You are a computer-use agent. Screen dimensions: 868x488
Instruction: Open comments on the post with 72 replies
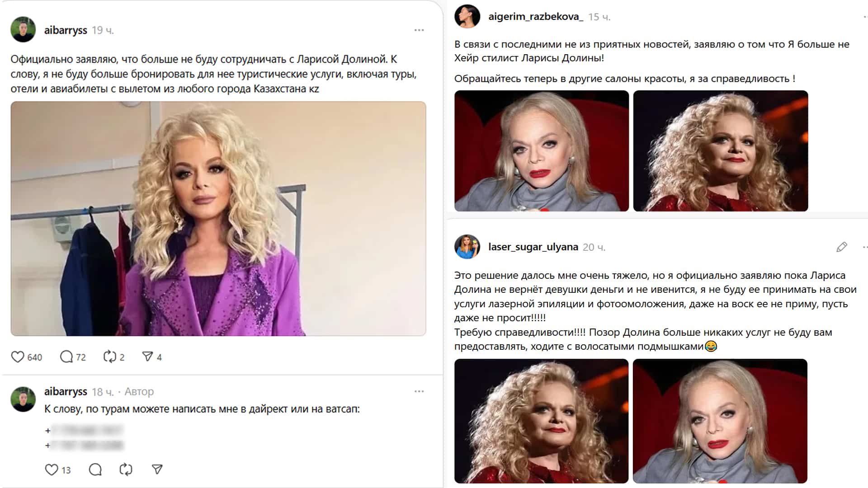pyautogui.click(x=66, y=357)
